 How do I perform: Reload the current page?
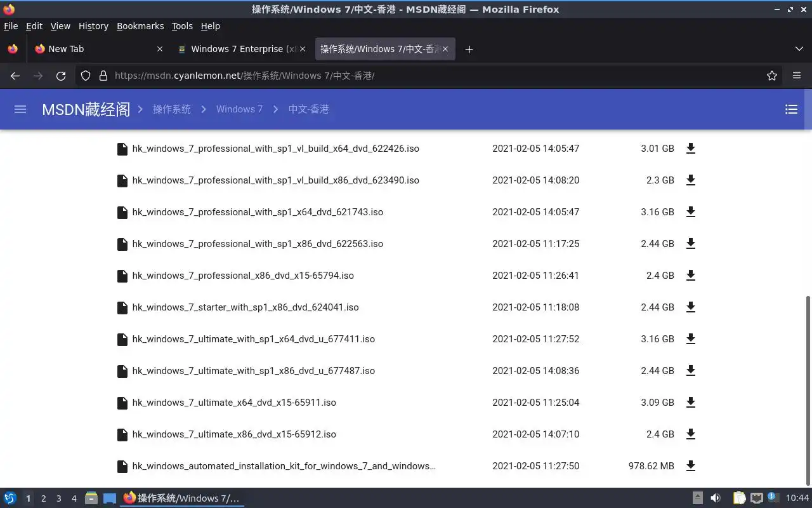pyautogui.click(x=61, y=76)
